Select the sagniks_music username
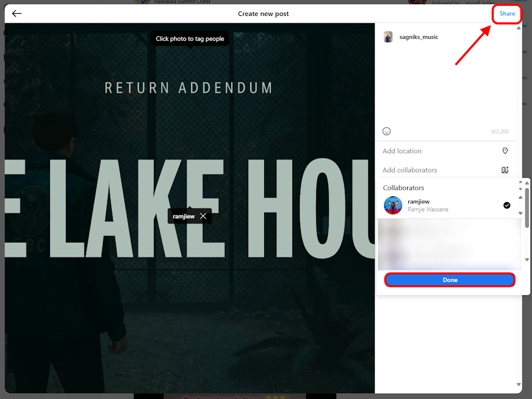Viewport: 532px width, 399px height. [419, 37]
